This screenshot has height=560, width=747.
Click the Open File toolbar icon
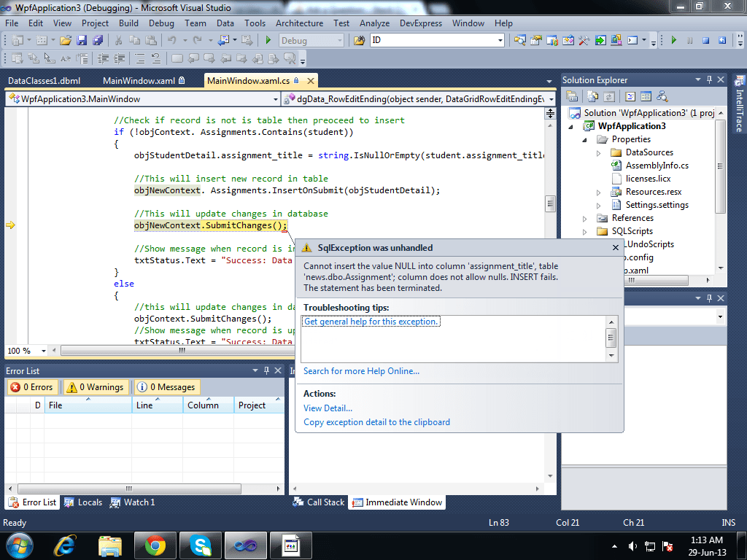pyautogui.click(x=66, y=41)
